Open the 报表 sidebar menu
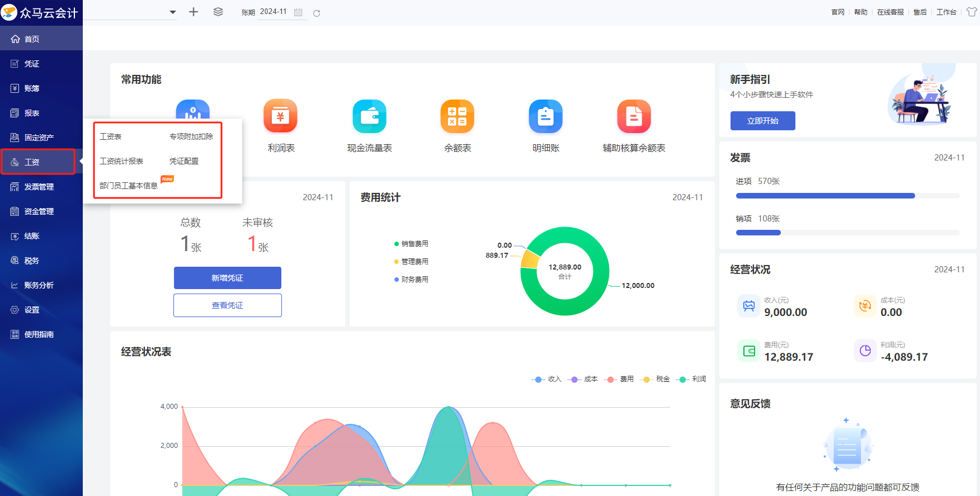Viewport: 980px width, 496px height. 41,113
